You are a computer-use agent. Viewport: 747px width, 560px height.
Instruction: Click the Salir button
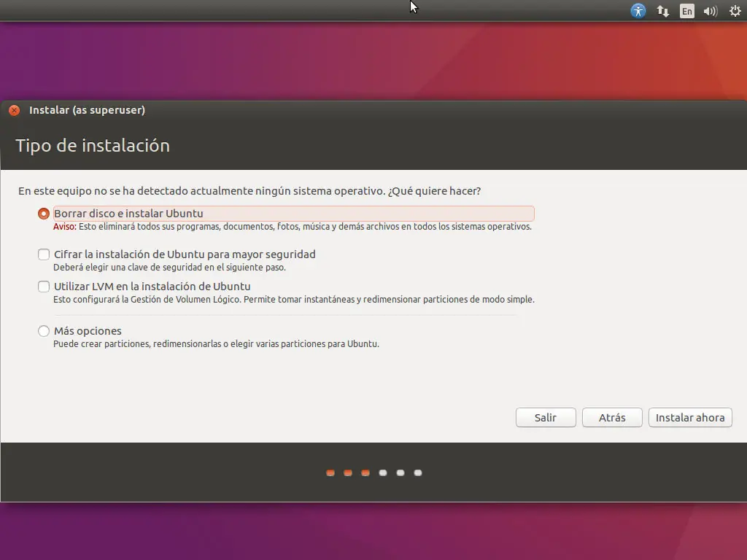(546, 418)
